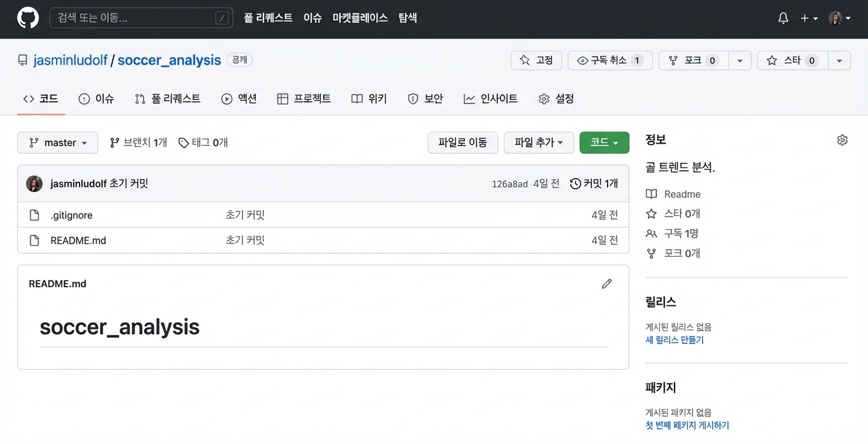This screenshot has height=444, width=868.
Task: Open 이슈 in top navigation
Action: click(313, 18)
